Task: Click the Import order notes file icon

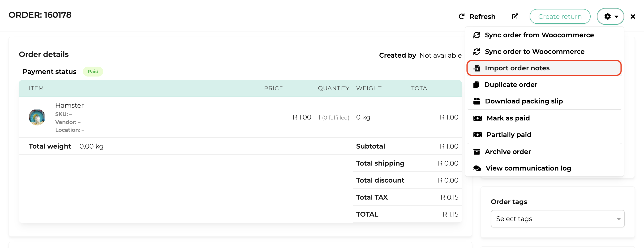Action: (477, 68)
